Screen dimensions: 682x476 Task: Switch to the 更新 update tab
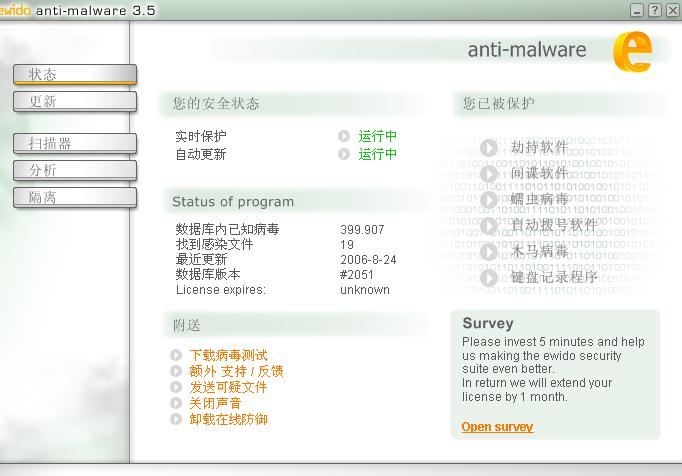coord(75,101)
